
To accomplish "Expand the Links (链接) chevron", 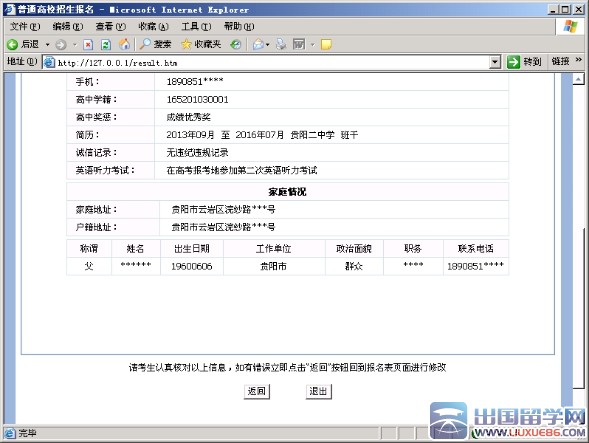I will (x=578, y=60).
